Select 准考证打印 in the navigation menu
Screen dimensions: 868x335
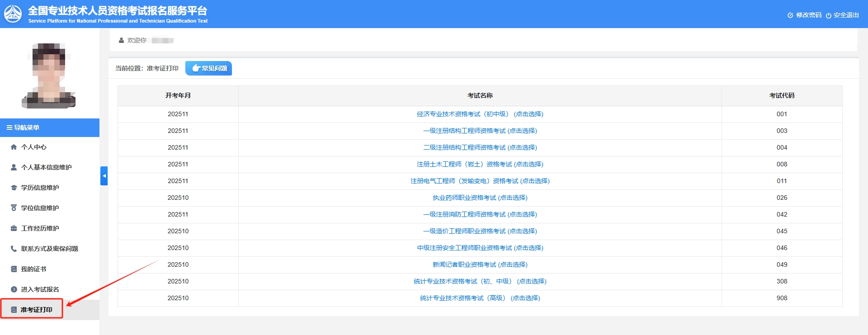[x=36, y=310]
